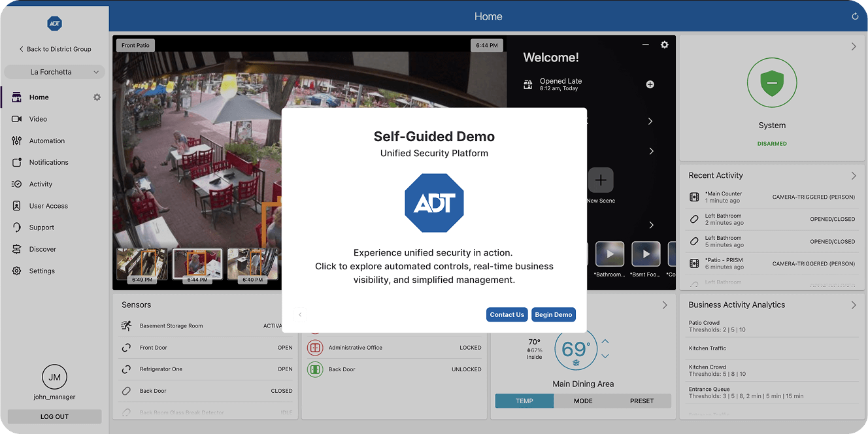Select the 6:49 PM camera thumbnail

(142, 265)
